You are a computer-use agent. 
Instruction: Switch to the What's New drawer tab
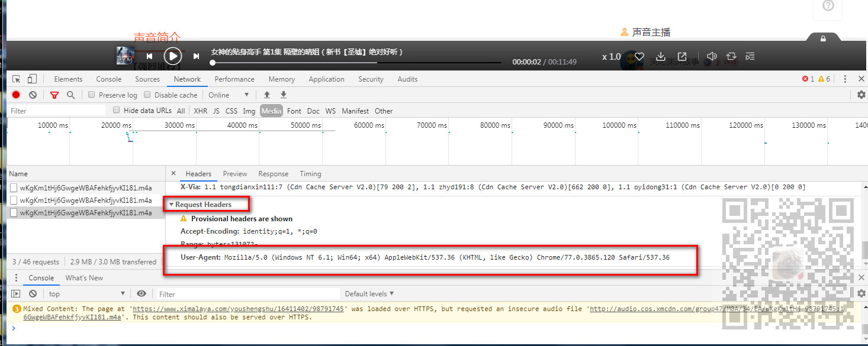(84, 278)
